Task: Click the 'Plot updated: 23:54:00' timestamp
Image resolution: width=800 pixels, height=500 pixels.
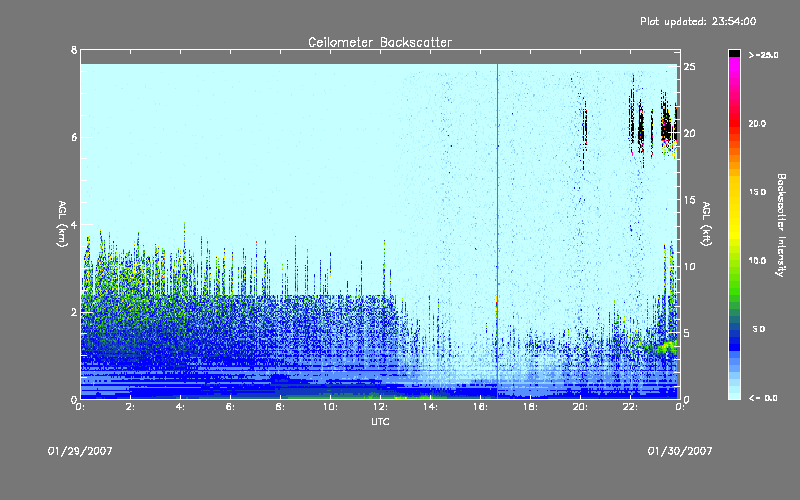Action: tap(698, 21)
